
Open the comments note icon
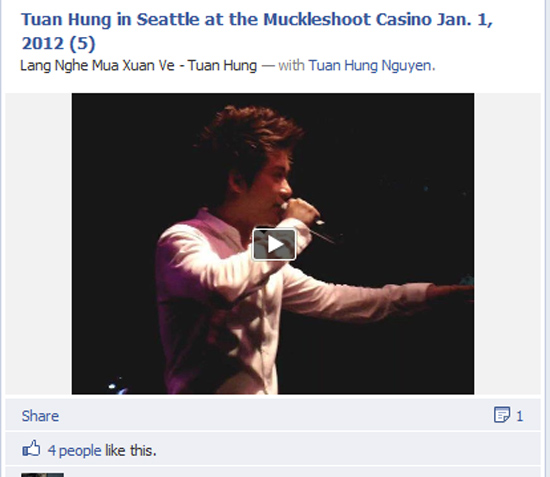(x=502, y=415)
